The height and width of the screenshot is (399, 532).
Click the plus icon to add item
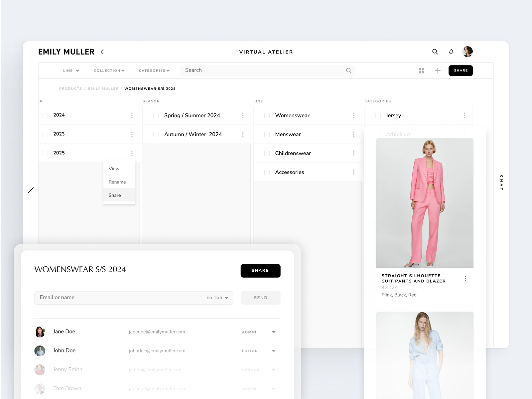click(438, 70)
